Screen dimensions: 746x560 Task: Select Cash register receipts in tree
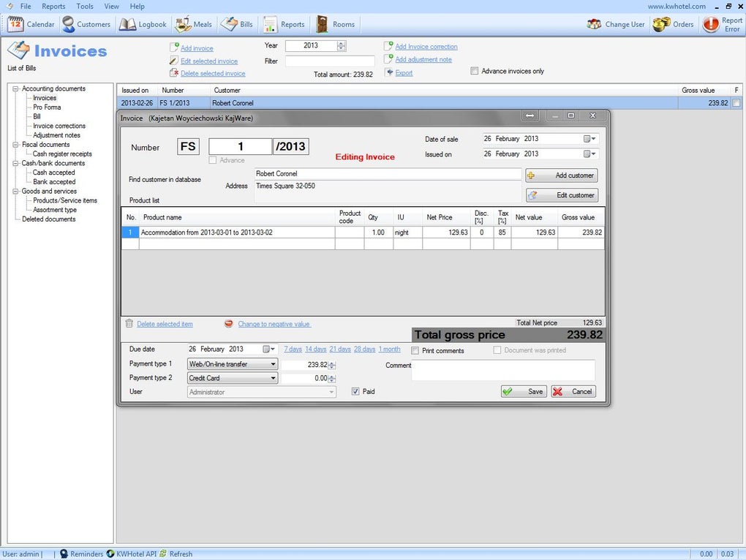click(x=62, y=154)
